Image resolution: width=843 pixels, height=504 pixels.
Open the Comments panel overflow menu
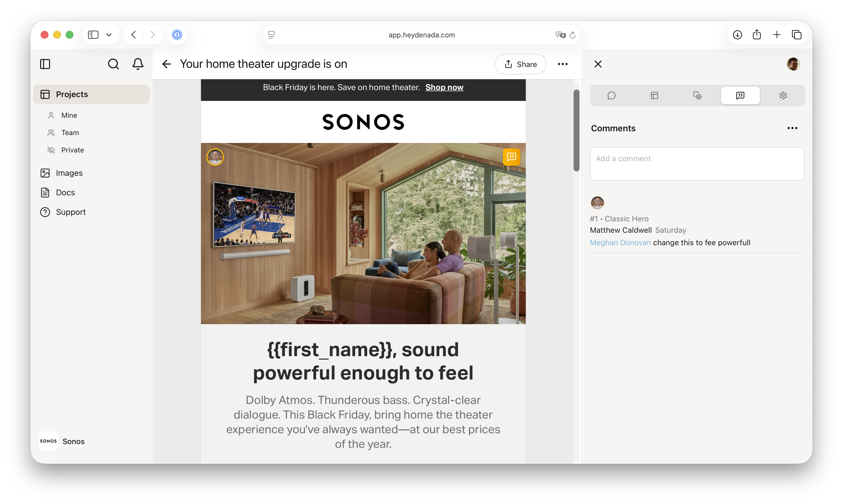coord(793,128)
